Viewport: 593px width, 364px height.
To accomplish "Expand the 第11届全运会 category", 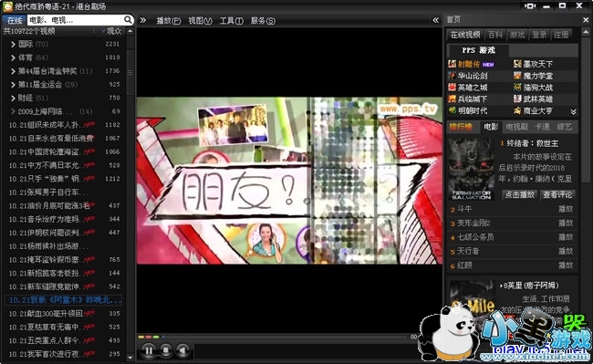I will 14,85.
